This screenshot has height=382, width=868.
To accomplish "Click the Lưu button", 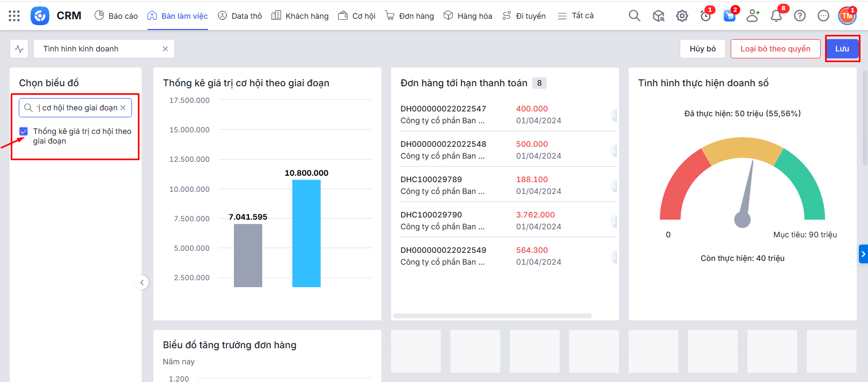I will pyautogui.click(x=842, y=49).
